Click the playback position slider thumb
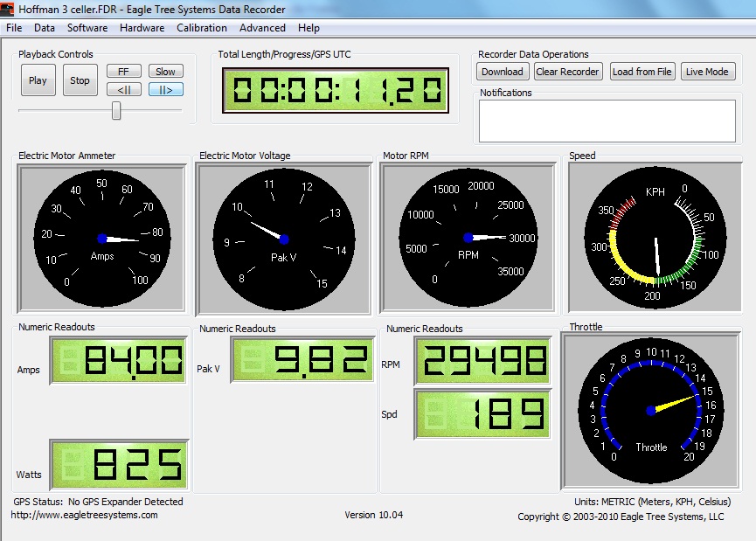Viewport: 756px width, 541px height. [116, 111]
